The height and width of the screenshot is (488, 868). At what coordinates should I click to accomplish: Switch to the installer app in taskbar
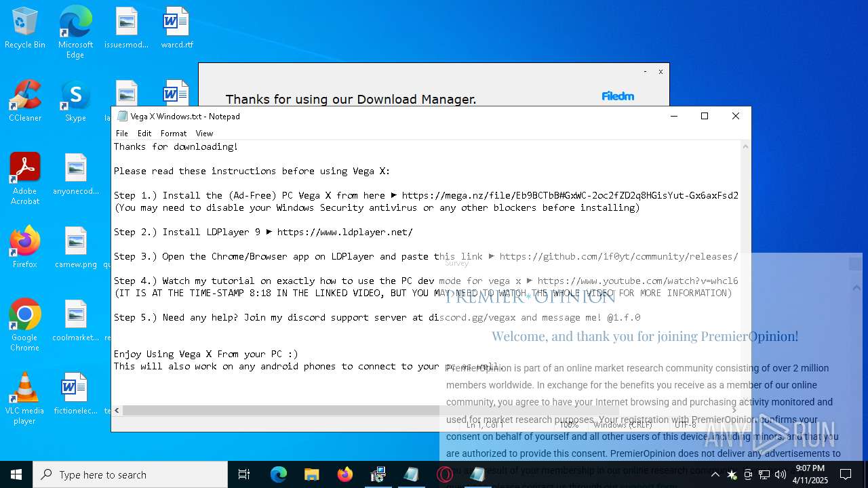coord(378,474)
